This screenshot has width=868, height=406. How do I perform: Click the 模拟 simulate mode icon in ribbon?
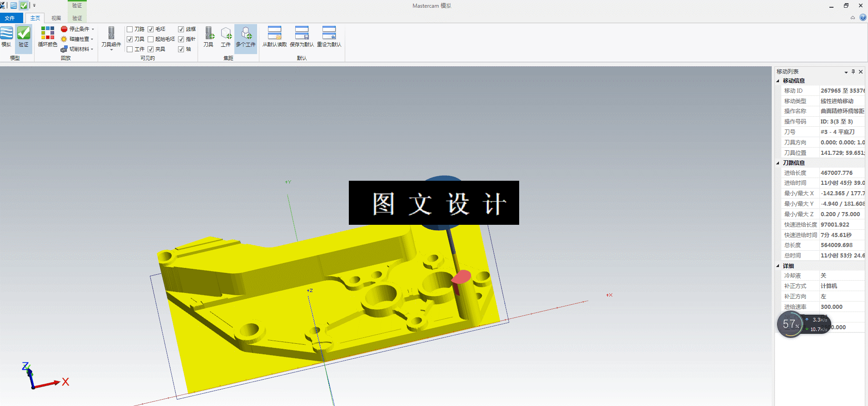coord(6,33)
